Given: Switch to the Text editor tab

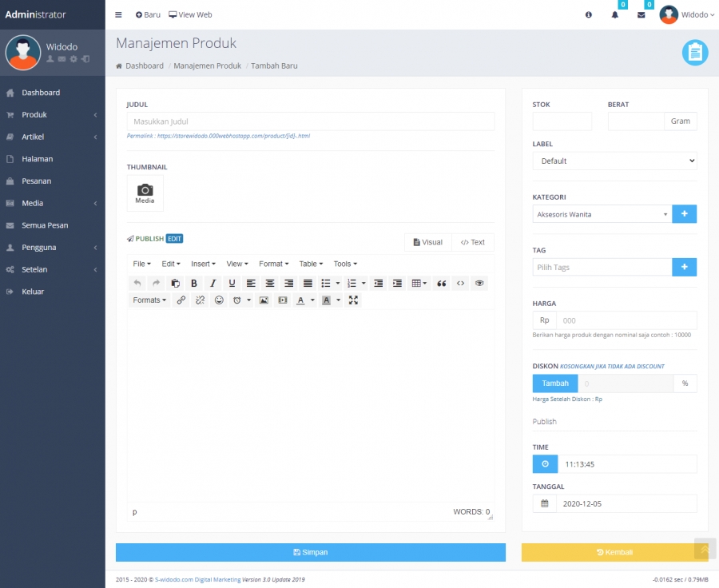Looking at the screenshot, I should [x=473, y=242].
